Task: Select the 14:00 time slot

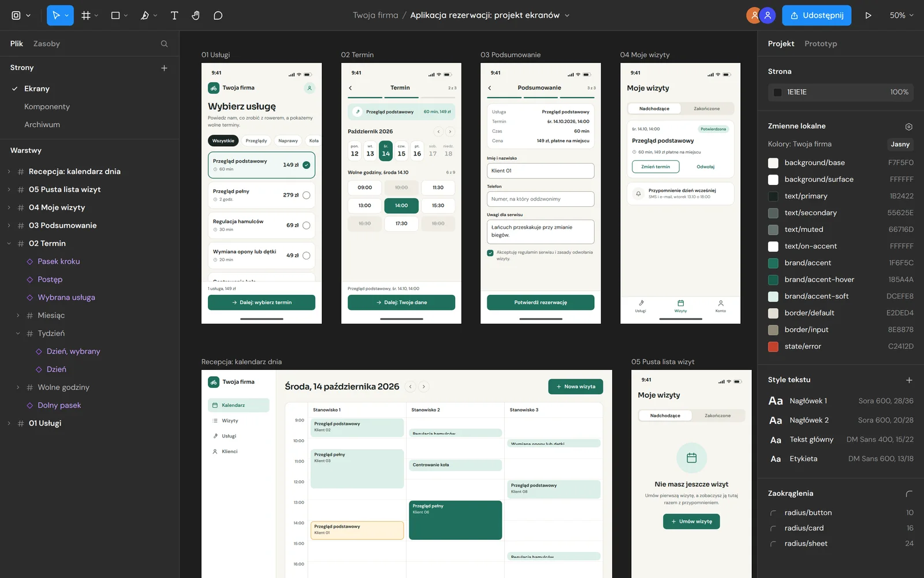Action: tap(401, 206)
